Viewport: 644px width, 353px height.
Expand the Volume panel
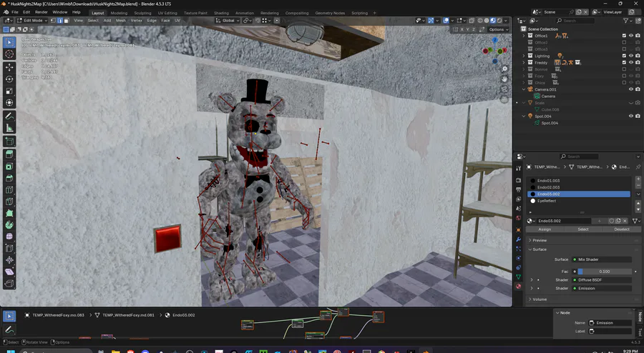[x=540, y=299]
